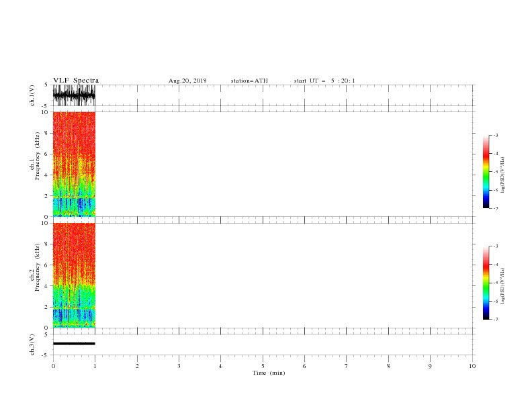Click the Aug.20, 2018 date label
The height and width of the screenshot is (411, 532).
187,81
